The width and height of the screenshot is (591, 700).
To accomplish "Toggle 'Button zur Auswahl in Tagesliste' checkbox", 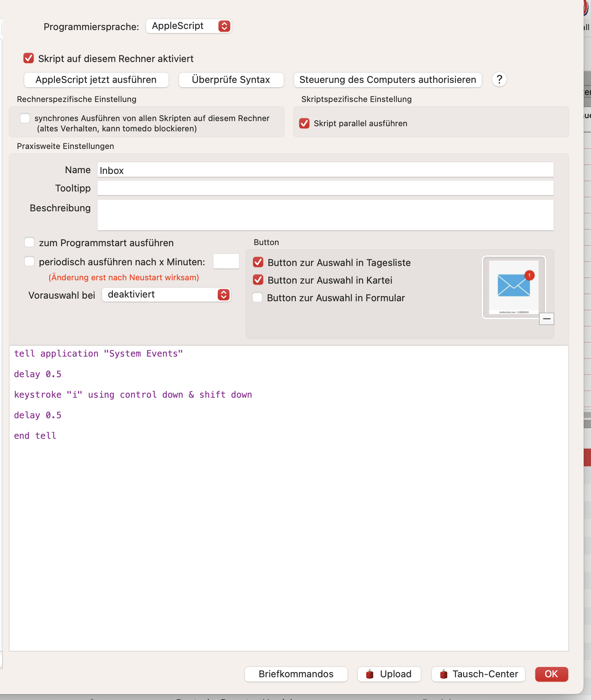I will point(258,262).
